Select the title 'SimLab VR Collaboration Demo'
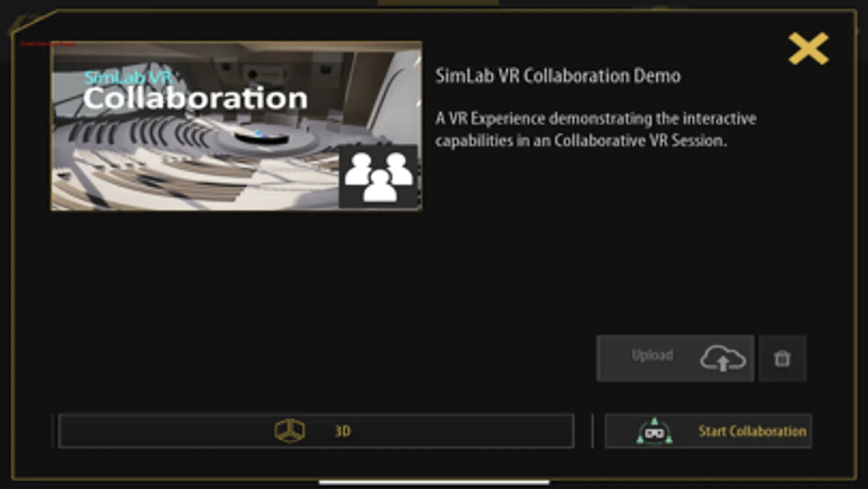Image resolution: width=868 pixels, height=489 pixels. click(x=557, y=76)
